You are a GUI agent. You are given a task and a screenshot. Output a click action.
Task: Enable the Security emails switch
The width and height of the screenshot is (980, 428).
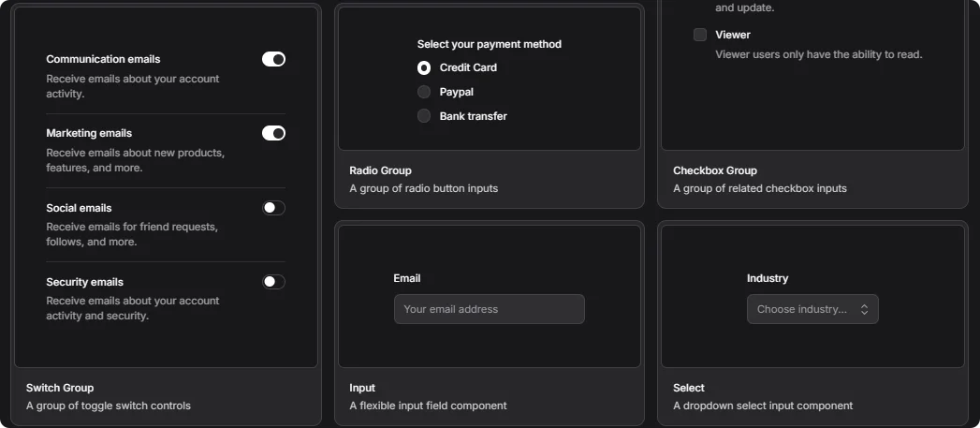pyautogui.click(x=273, y=282)
